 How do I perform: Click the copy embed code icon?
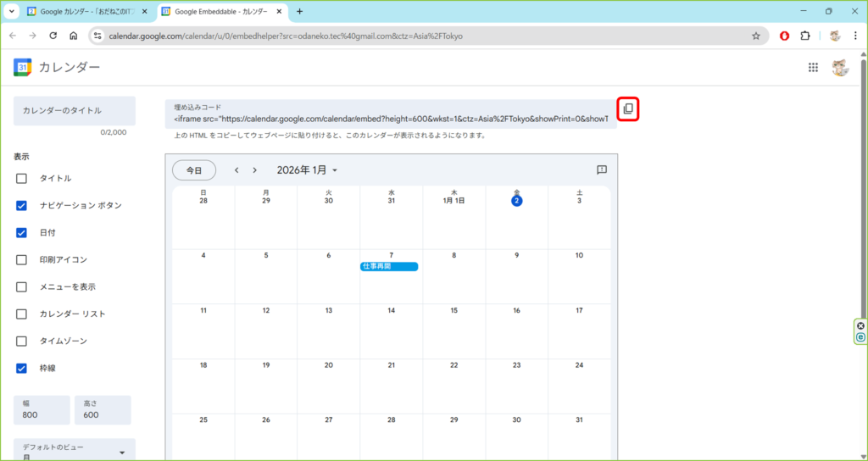[627, 109]
